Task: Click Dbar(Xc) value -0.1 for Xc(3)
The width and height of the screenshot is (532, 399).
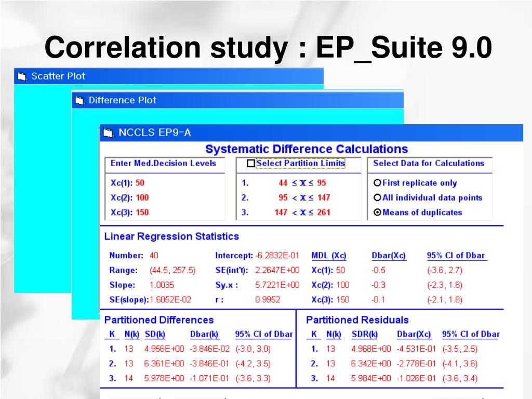Action: [378, 300]
